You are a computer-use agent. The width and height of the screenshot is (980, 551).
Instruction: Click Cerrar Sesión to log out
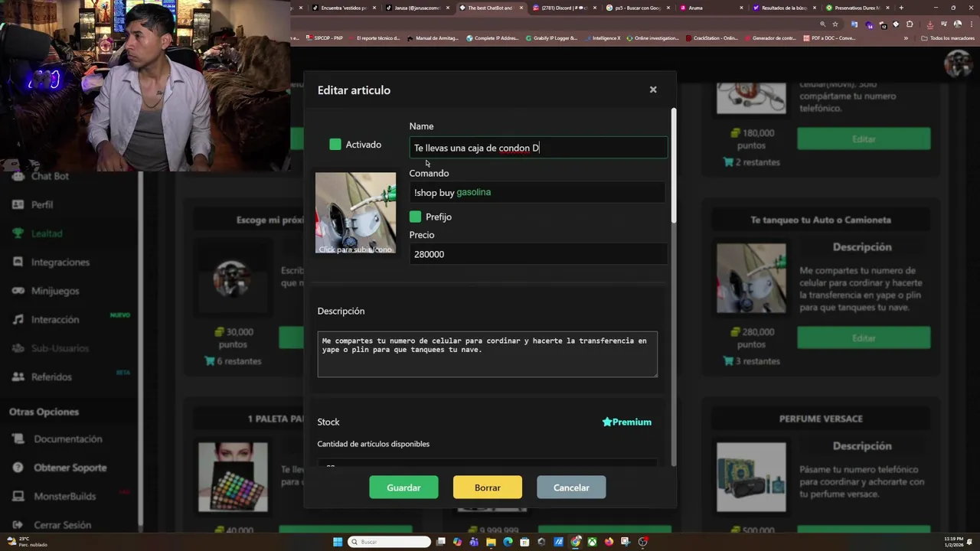[62, 525]
